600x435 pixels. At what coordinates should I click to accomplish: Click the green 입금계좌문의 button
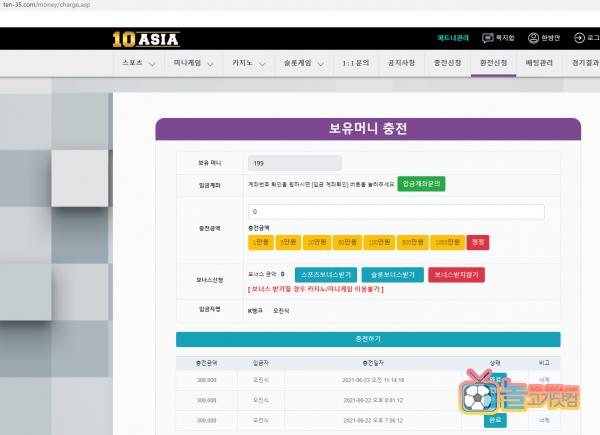point(421,184)
